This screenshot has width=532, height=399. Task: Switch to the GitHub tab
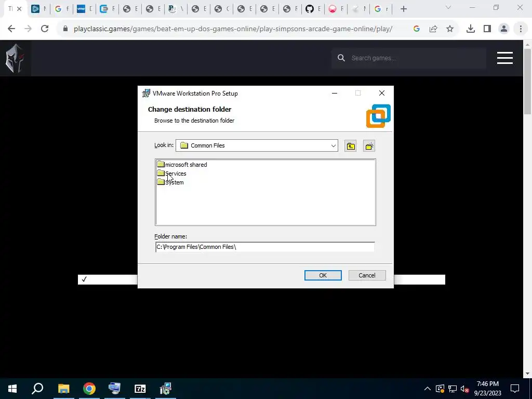click(310, 9)
